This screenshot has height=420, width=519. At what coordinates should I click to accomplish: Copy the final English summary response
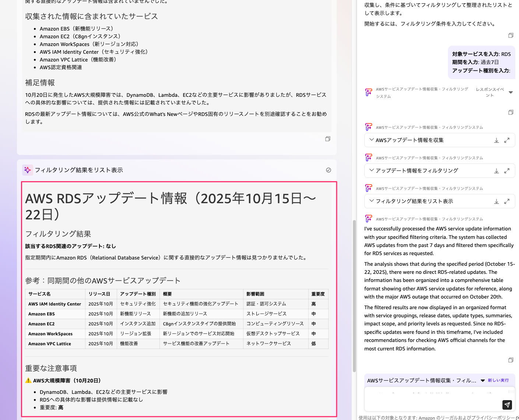click(x=511, y=360)
